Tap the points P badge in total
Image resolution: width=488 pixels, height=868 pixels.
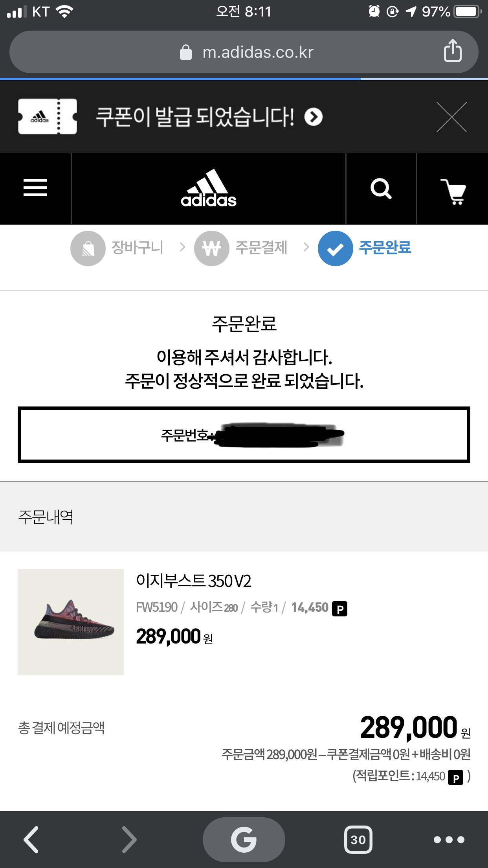(x=456, y=778)
